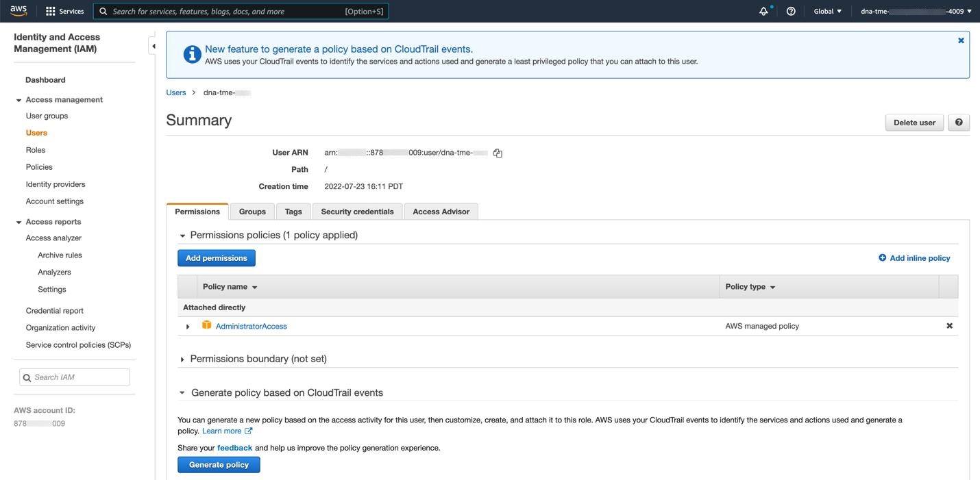This screenshot has height=480, width=980.
Task: Open Policies in the sidebar
Action: pos(39,167)
